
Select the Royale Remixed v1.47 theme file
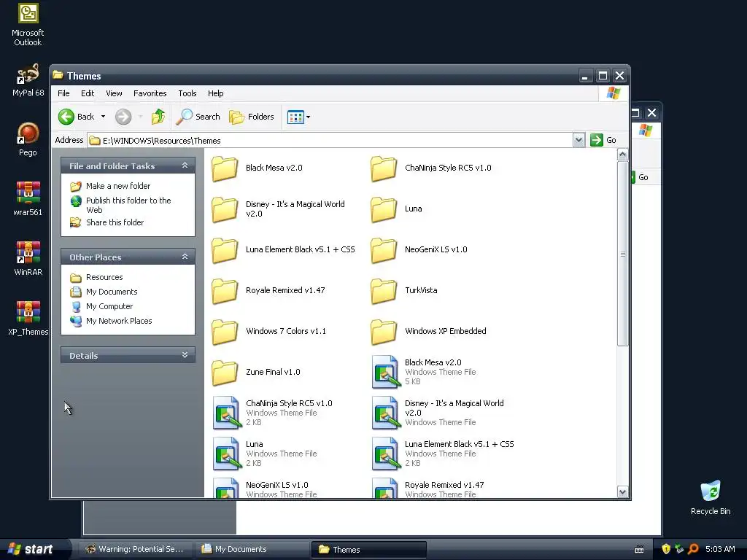pos(427,489)
